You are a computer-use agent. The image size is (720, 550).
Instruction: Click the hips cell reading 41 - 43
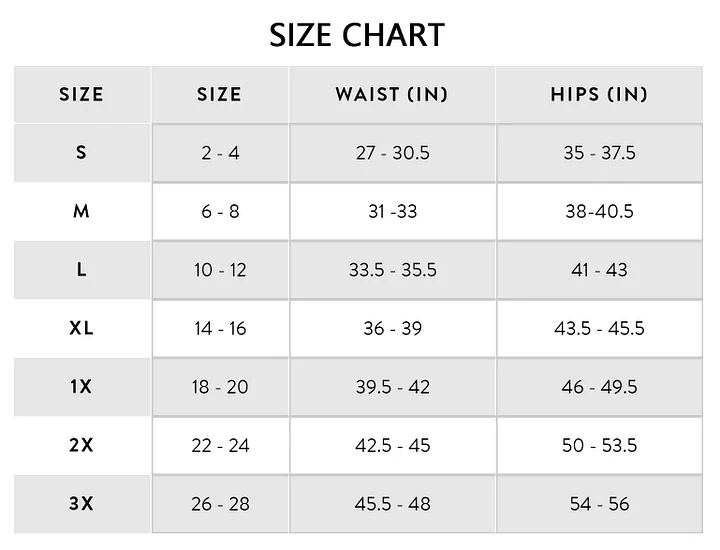(x=599, y=270)
